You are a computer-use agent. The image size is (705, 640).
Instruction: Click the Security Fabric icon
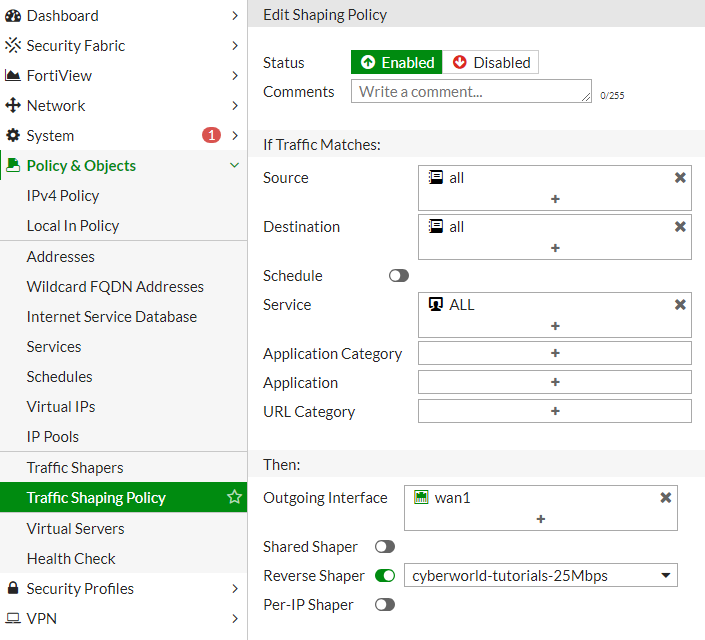pos(13,45)
